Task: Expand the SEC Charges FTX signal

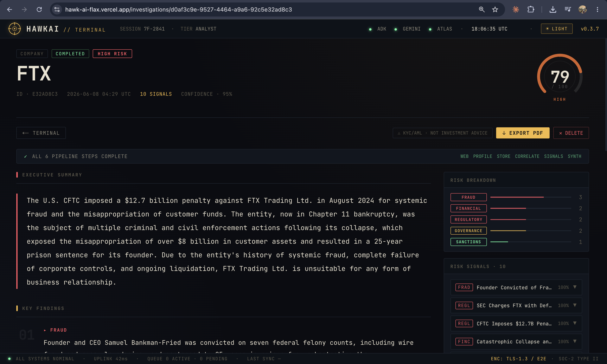Action: click(575, 305)
